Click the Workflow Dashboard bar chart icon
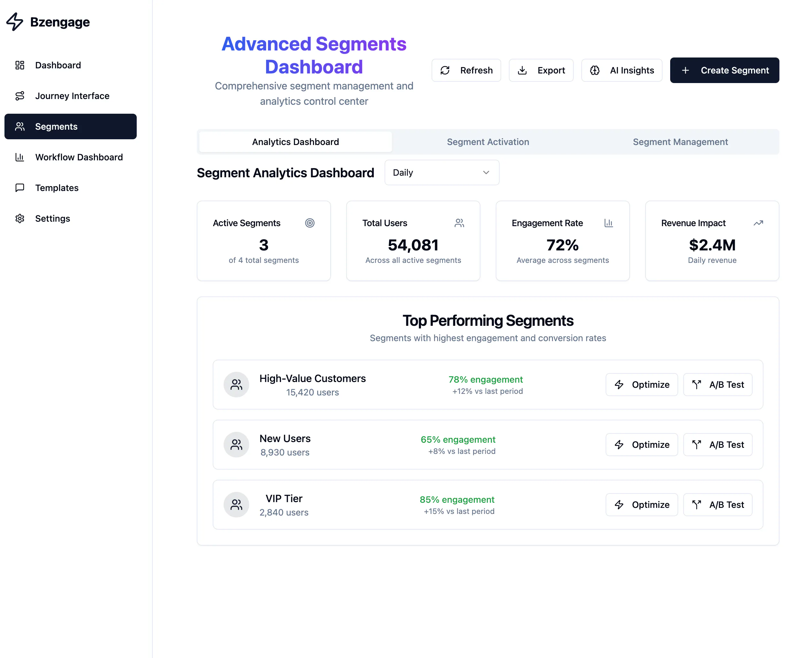812x658 pixels. click(x=20, y=157)
